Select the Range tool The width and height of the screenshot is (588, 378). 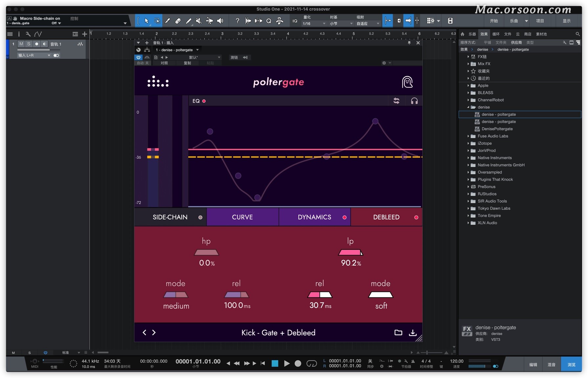(x=157, y=21)
